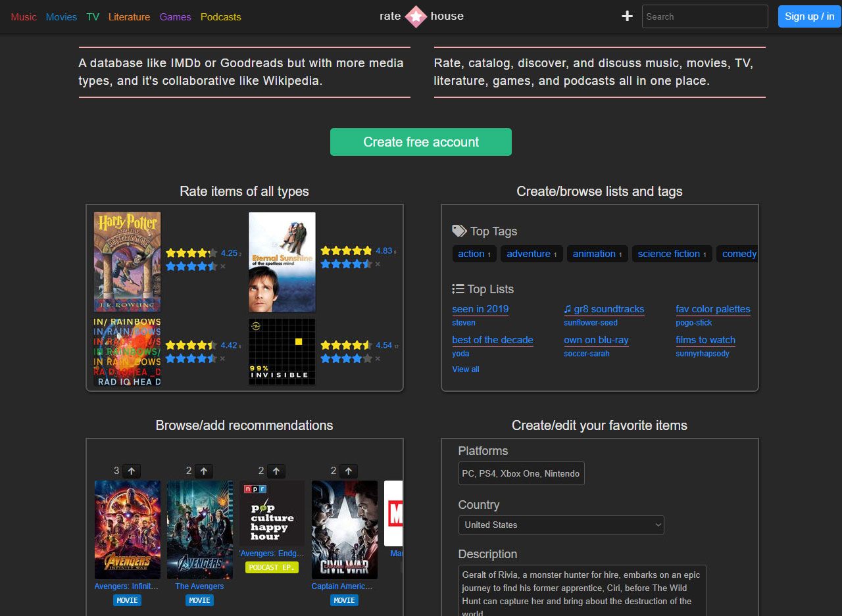
Task: Upvote The Avengers recommendation arrow
Action: click(x=204, y=471)
